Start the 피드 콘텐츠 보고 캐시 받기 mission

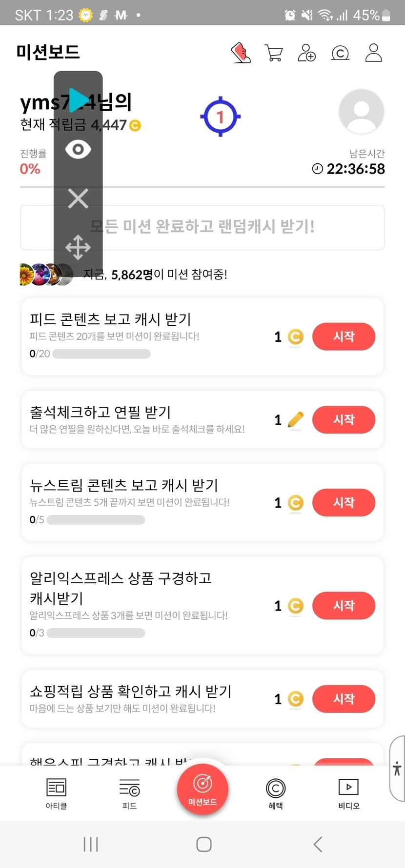(344, 336)
